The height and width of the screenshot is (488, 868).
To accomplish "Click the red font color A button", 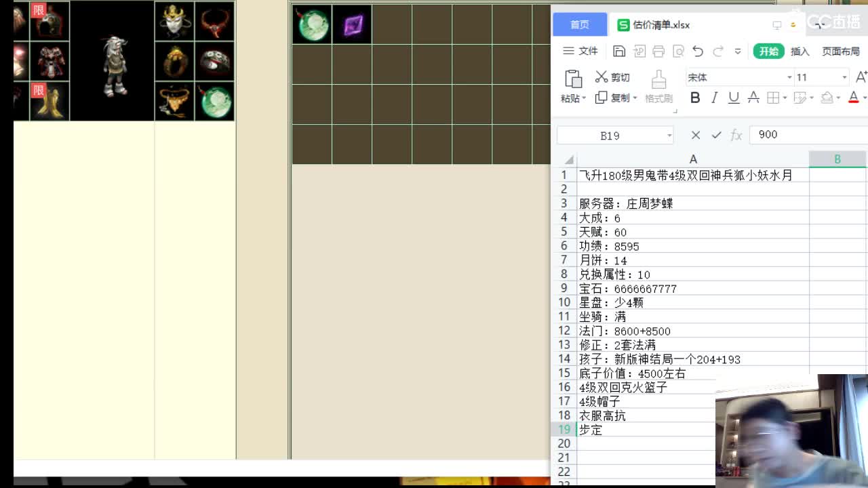I will pos(854,98).
